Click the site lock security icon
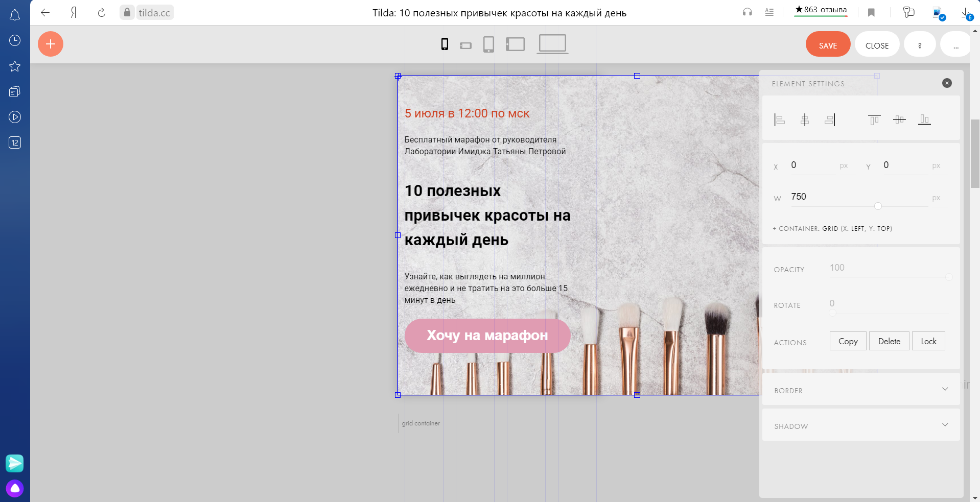980x502 pixels. [x=127, y=12]
